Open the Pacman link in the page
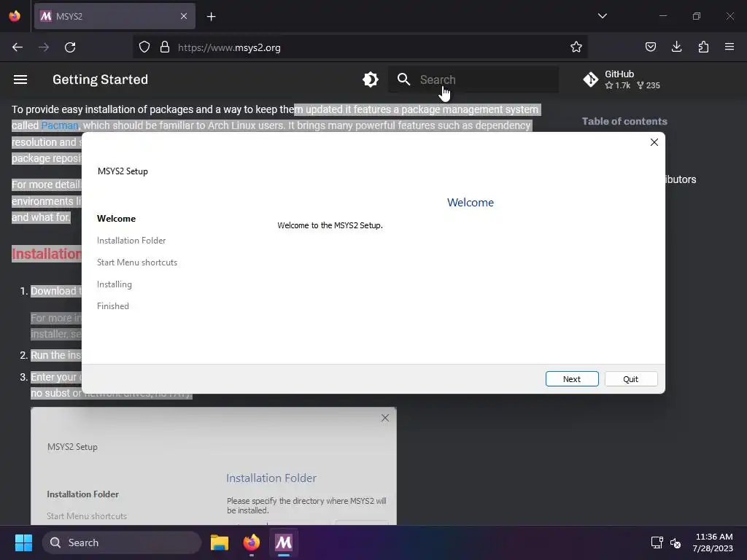This screenshot has width=747, height=560. point(60,125)
